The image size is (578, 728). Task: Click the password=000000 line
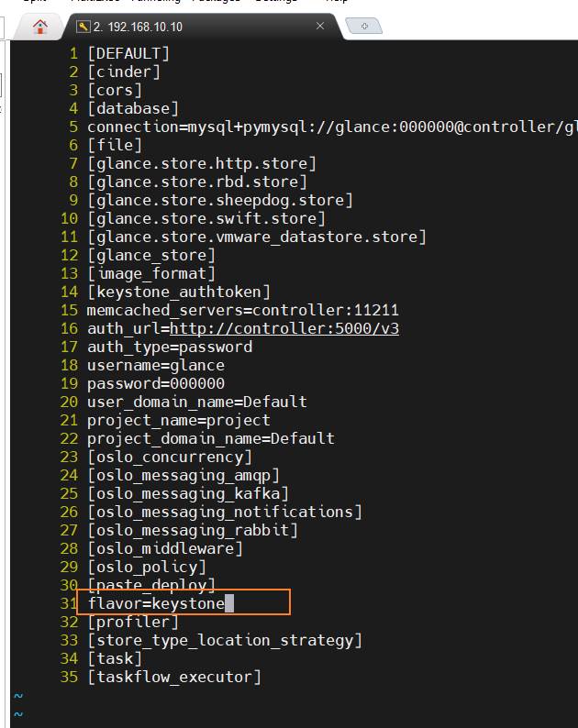click(156, 383)
